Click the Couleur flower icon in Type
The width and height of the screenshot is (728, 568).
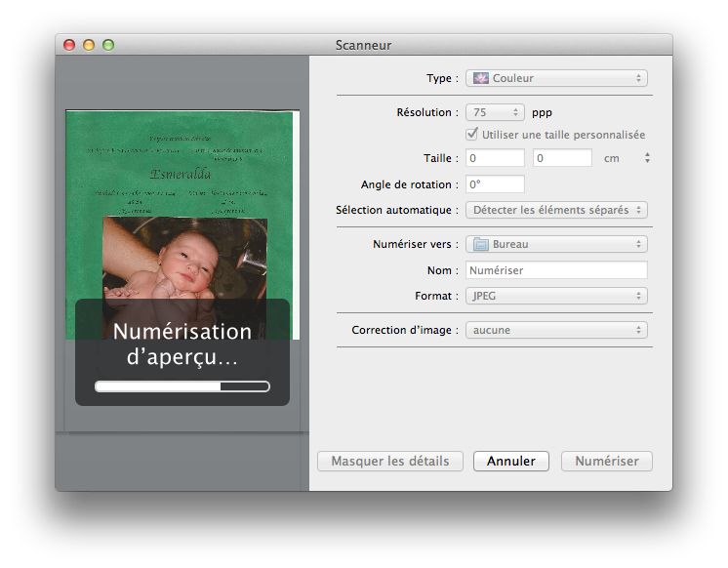point(480,78)
